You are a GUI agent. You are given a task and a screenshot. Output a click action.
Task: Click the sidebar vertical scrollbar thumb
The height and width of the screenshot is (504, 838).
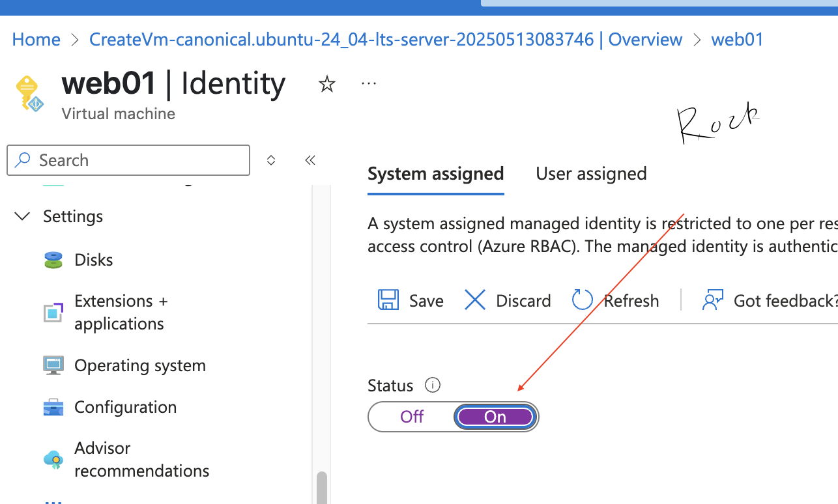click(321, 487)
